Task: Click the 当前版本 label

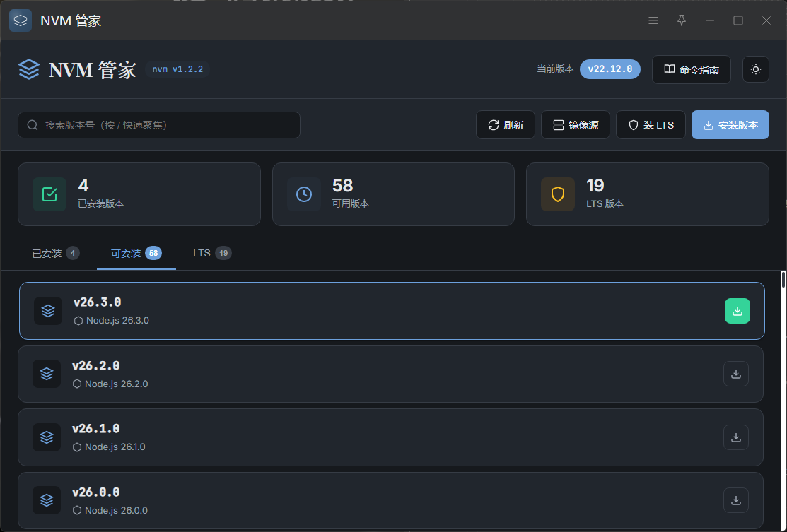Action: 555,69
